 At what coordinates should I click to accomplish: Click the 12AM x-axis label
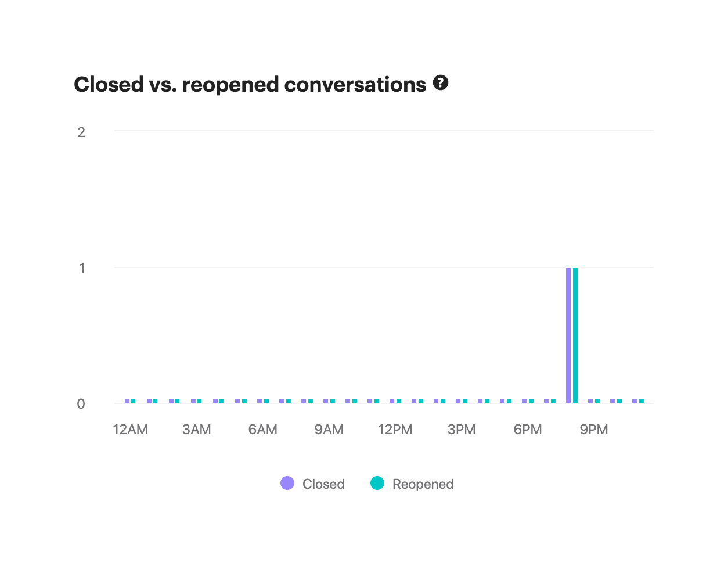131,430
